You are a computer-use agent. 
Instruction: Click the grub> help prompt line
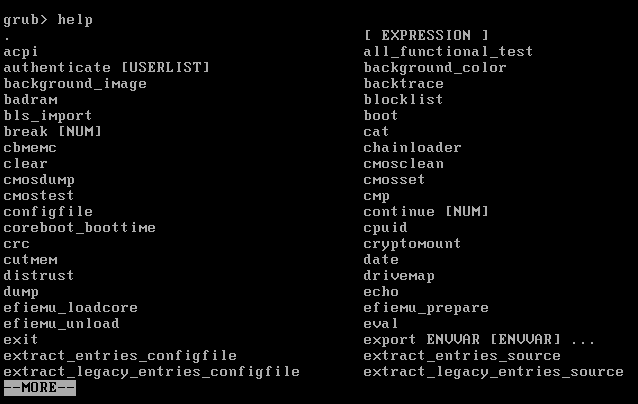48,20
